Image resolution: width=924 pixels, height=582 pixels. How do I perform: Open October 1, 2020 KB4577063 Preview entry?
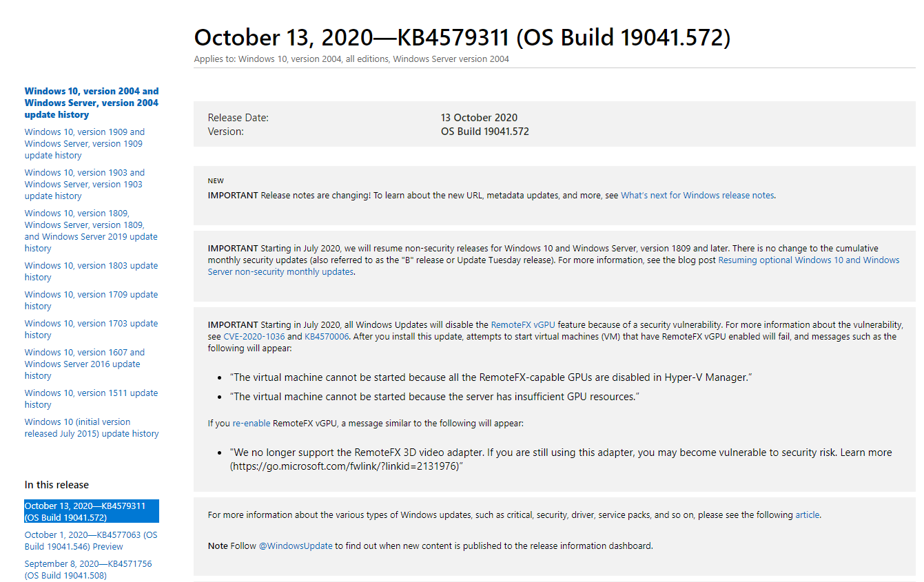[91, 541]
